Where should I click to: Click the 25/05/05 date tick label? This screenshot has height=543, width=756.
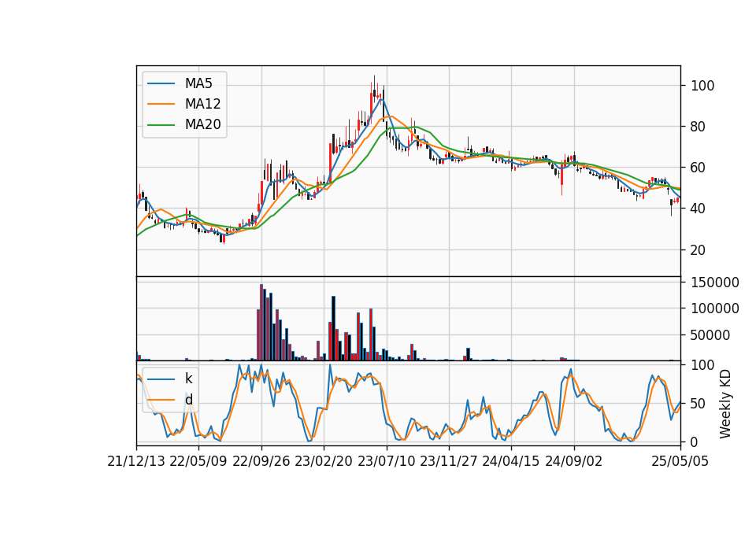click(680, 461)
